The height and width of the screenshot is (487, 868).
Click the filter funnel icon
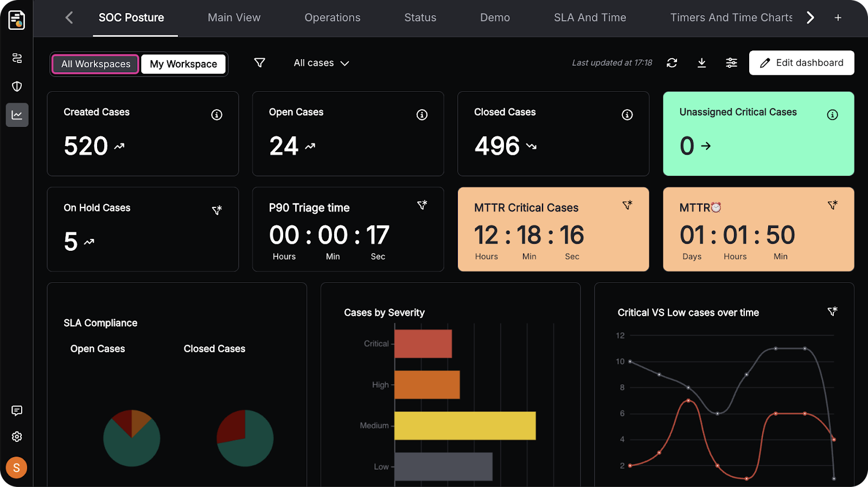pos(260,63)
